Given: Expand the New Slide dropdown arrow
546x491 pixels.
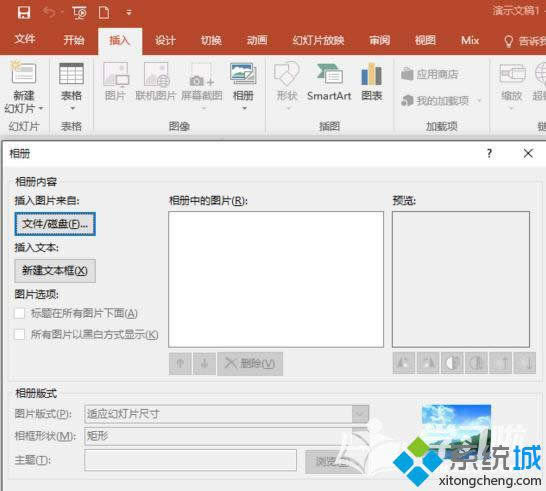Looking at the screenshot, I should click(x=41, y=109).
